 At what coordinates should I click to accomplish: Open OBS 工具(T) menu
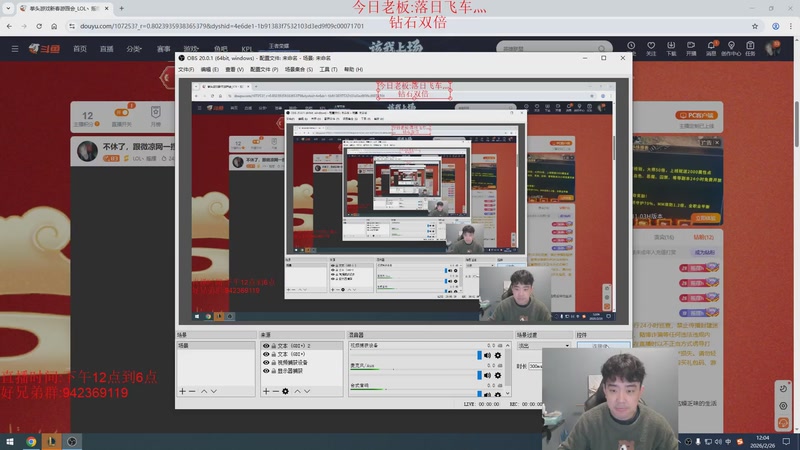[328, 69]
